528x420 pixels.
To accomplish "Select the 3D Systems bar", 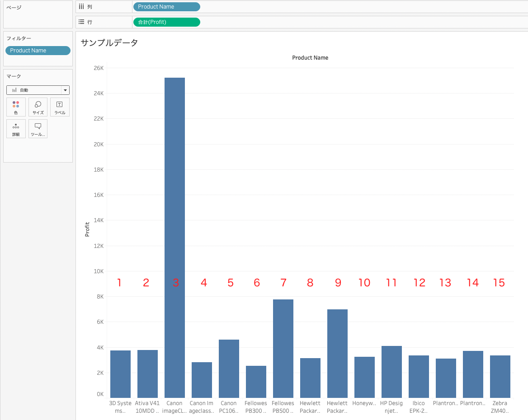I will point(121,374).
